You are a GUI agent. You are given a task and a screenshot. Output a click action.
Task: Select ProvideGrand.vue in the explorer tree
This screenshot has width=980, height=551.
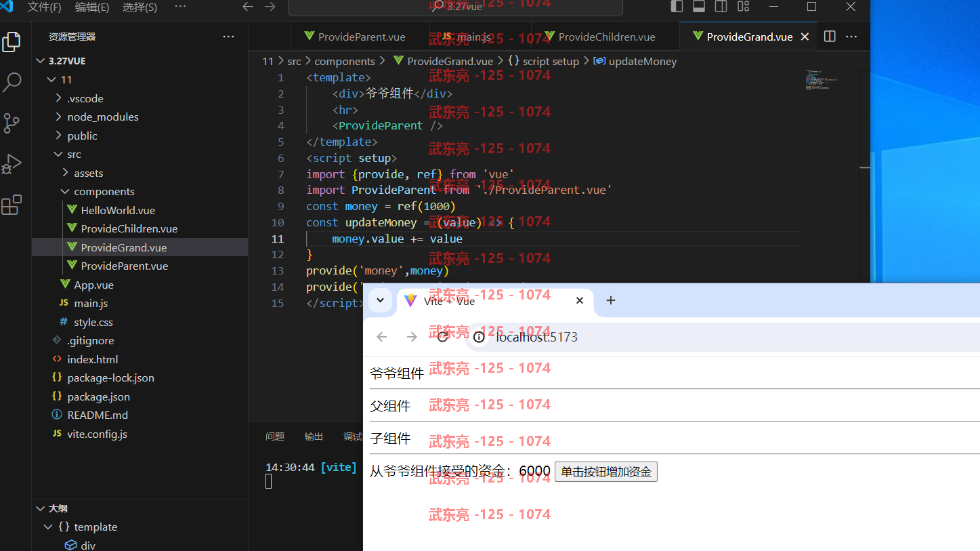pos(140,247)
